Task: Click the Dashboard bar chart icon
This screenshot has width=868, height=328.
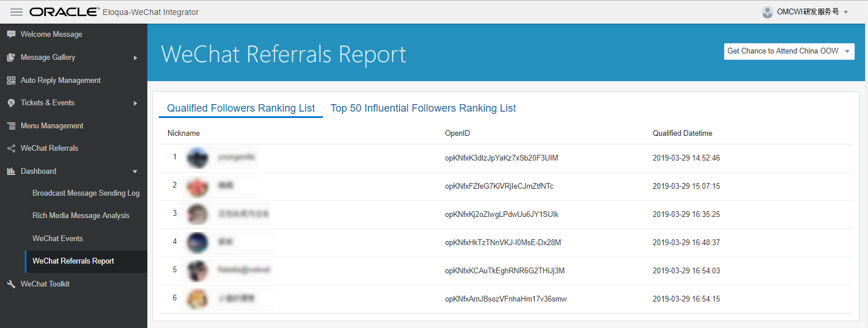Action: [x=11, y=171]
